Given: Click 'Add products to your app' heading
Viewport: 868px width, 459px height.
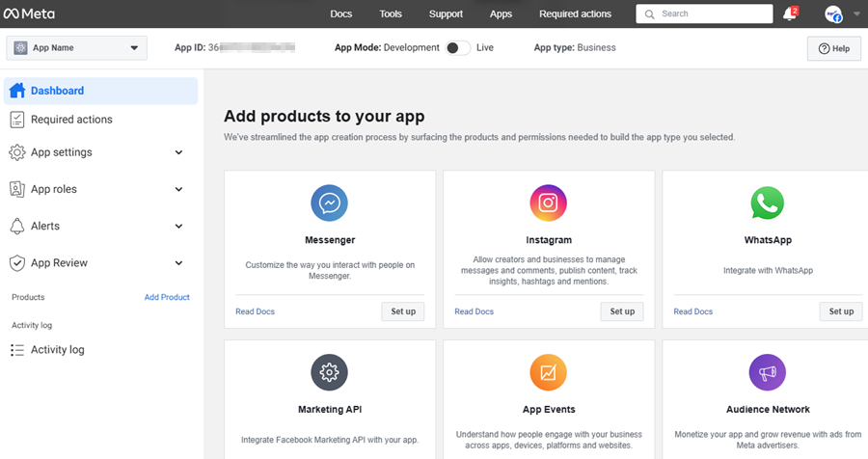Looking at the screenshot, I should [324, 117].
